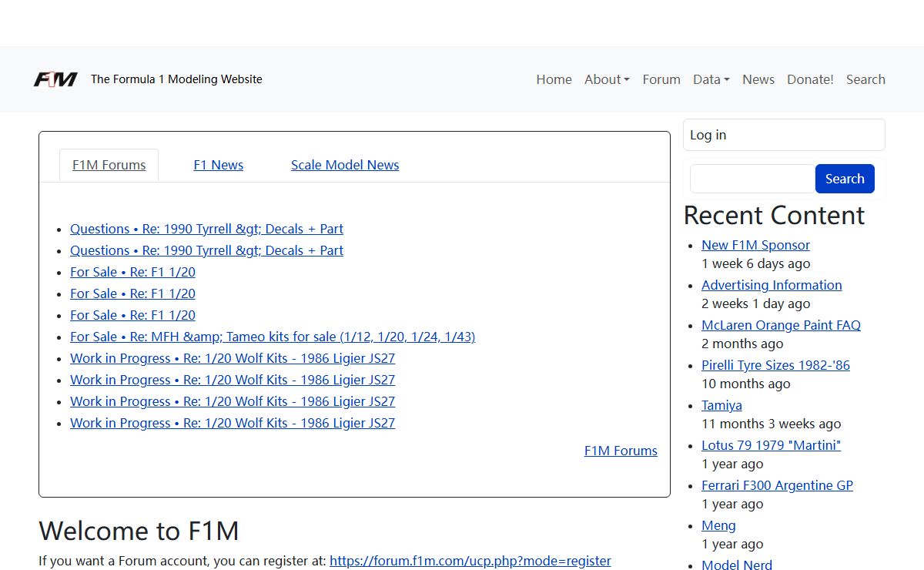Open News in the navigation bar
This screenshot has width=924, height=570.
pos(758,79)
